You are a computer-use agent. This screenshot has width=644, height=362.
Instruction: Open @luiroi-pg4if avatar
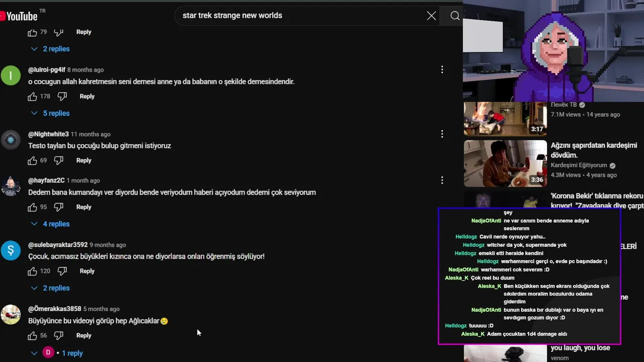pos(11,75)
